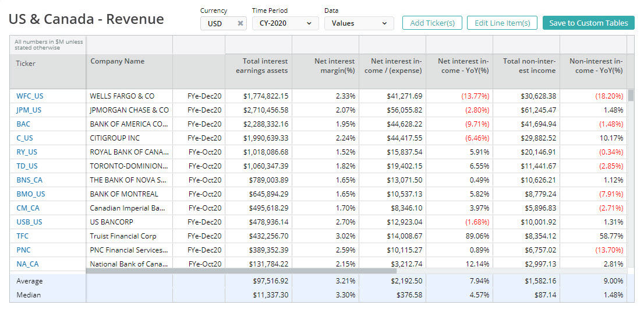The image size is (644, 312).
Task: Open the BNS_CA ticker link
Action: coord(29,180)
